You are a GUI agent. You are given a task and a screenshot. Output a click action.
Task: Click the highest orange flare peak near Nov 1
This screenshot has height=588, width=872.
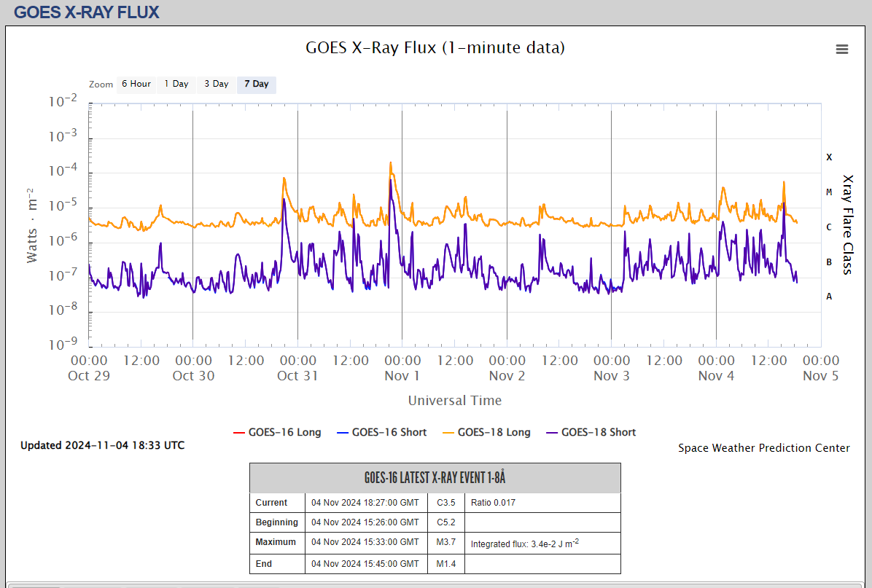click(391, 163)
